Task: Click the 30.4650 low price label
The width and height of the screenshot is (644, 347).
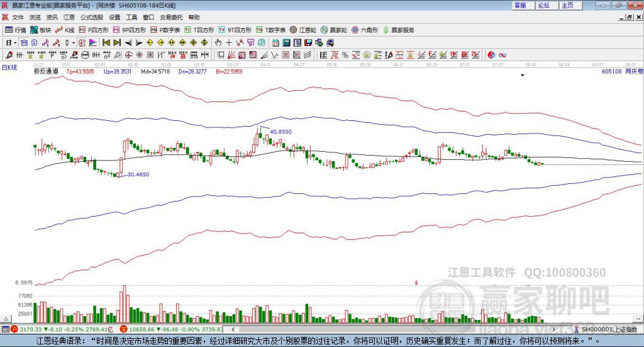Action: (x=138, y=174)
